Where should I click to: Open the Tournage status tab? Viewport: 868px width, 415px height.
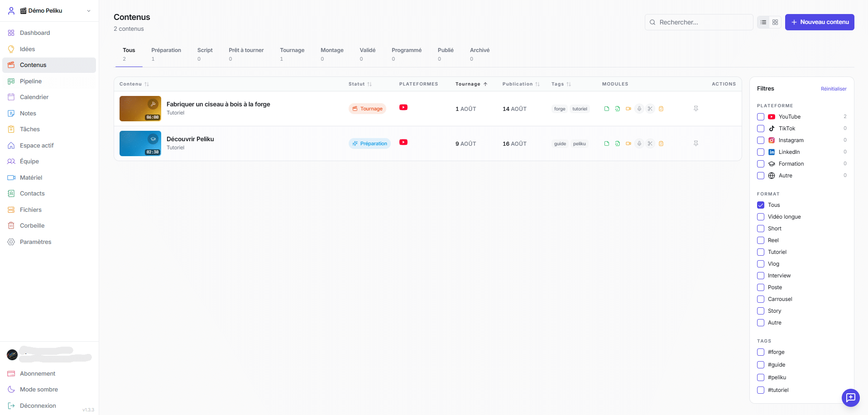click(292, 54)
